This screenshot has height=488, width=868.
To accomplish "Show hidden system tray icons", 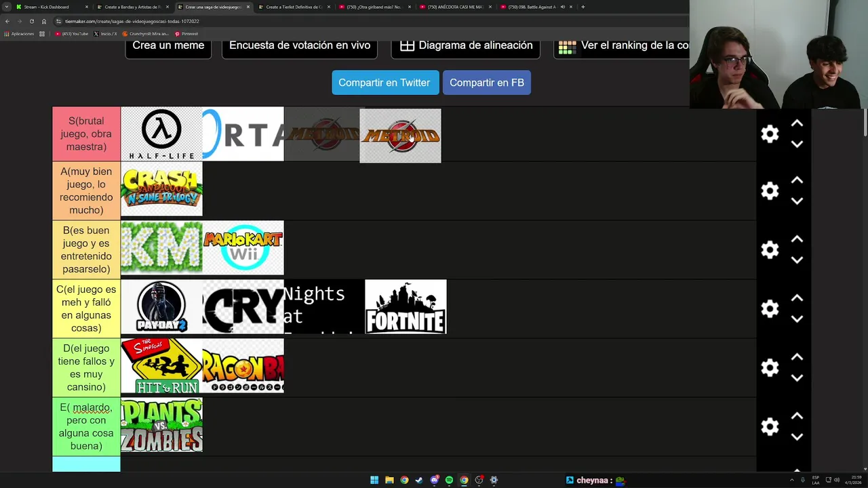I will 792,480.
